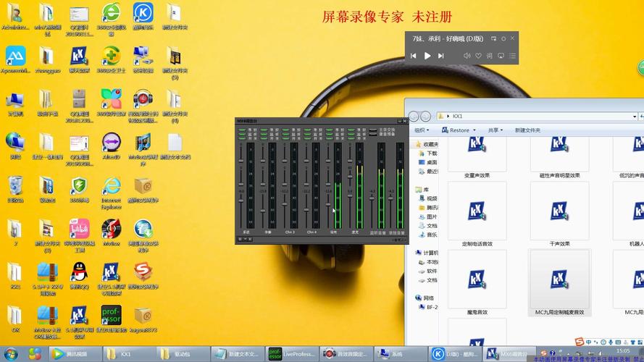
Task: Toggle middle green switch on Chn 3 channel
Action: point(286,134)
